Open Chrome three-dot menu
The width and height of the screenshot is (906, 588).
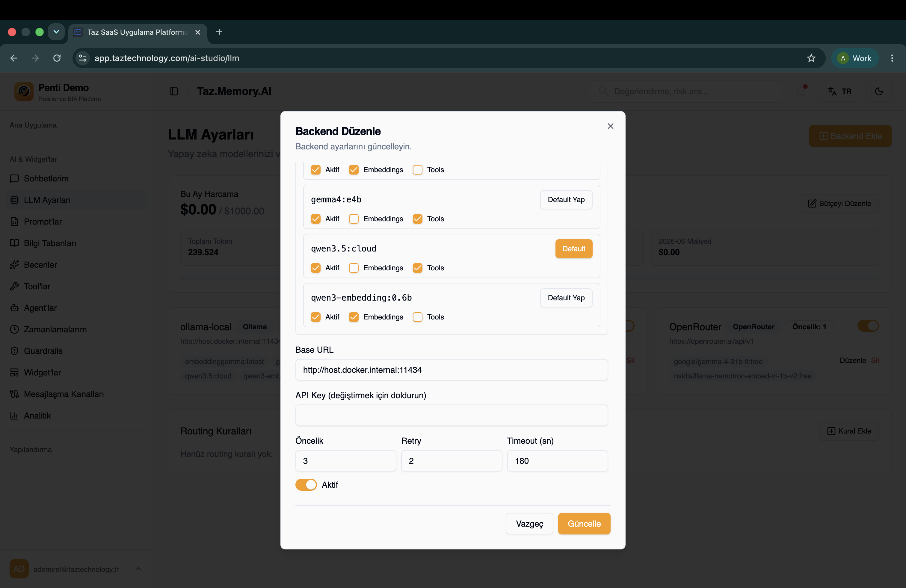coord(892,58)
